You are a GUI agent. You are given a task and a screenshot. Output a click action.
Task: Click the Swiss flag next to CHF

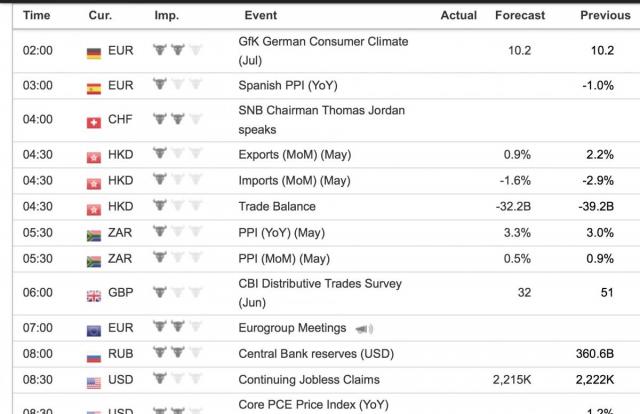click(95, 120)
